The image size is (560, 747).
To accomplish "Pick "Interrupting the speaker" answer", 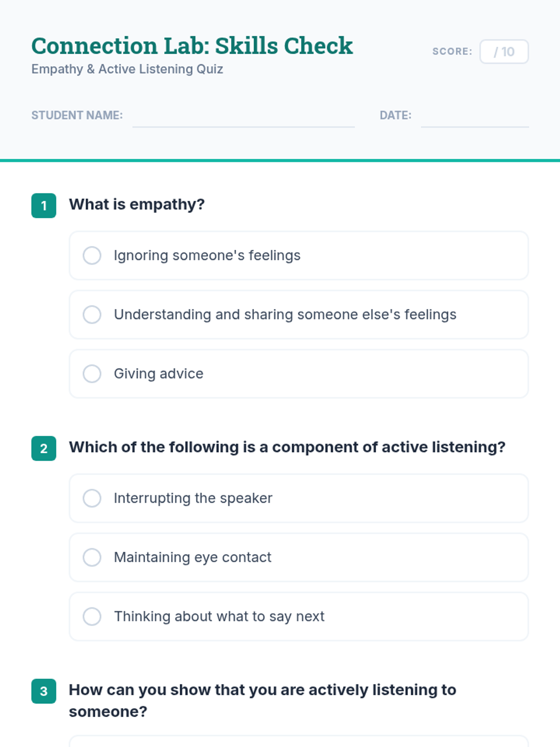I will (x=92, y=498).
